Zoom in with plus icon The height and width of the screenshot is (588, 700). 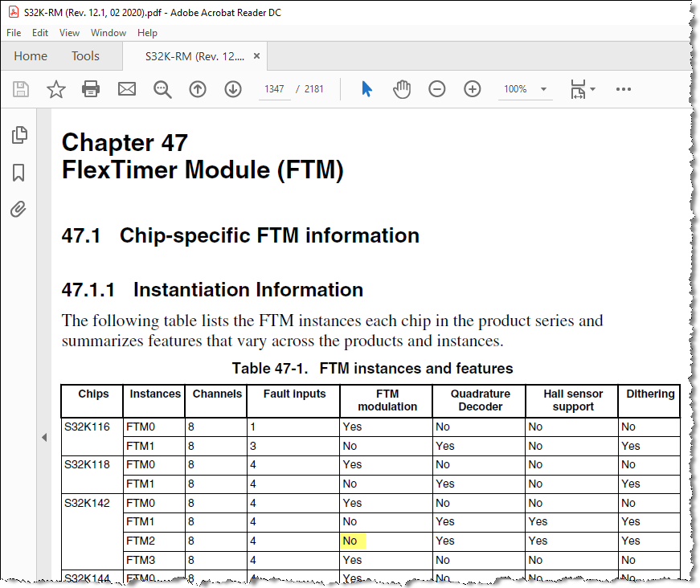pos(473,89)
